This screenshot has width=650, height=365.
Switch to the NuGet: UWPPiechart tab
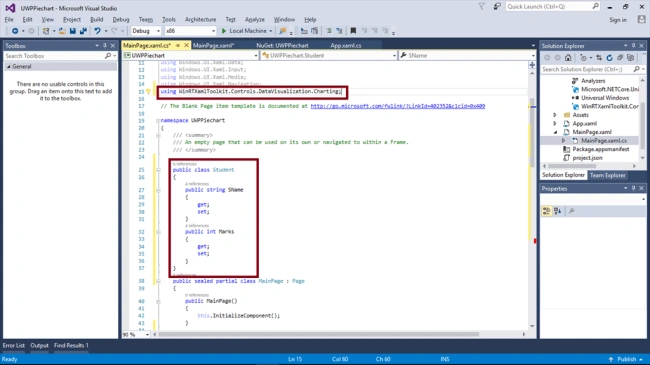(282, 46)
